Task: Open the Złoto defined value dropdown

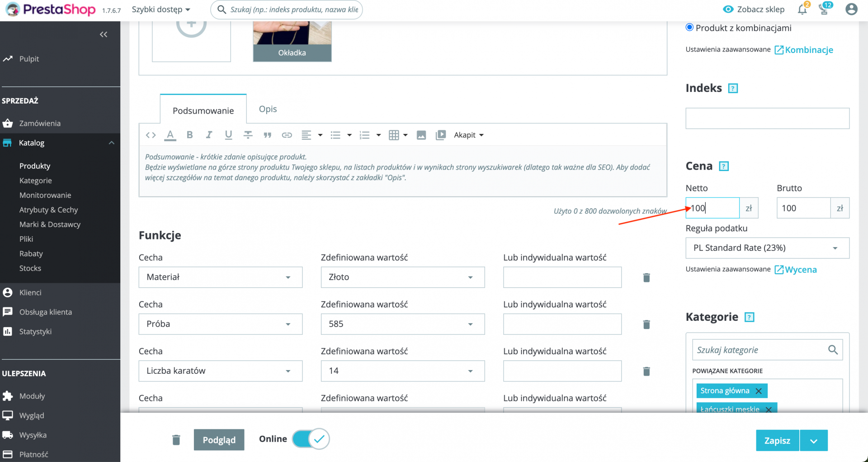Action: [x=403, y=277]
